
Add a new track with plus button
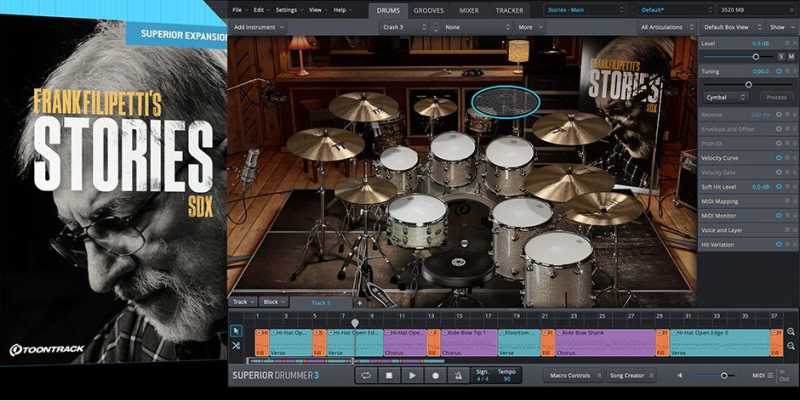pos(360,303)
